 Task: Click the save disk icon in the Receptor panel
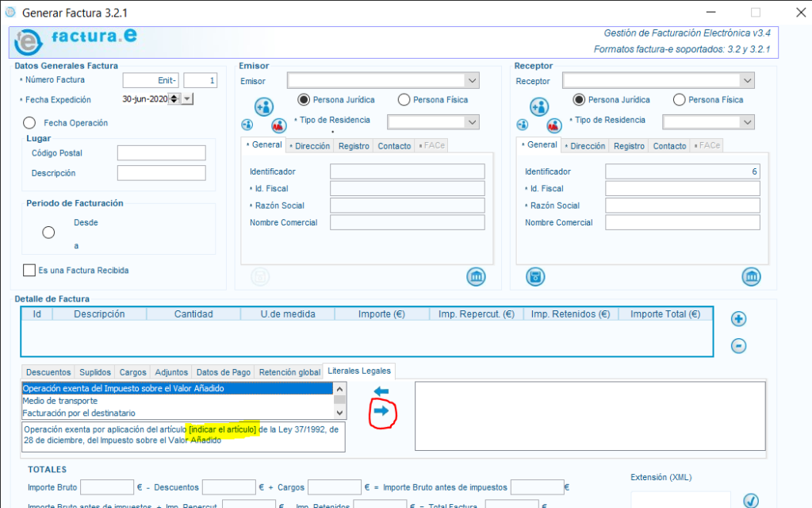click(535, 276)
